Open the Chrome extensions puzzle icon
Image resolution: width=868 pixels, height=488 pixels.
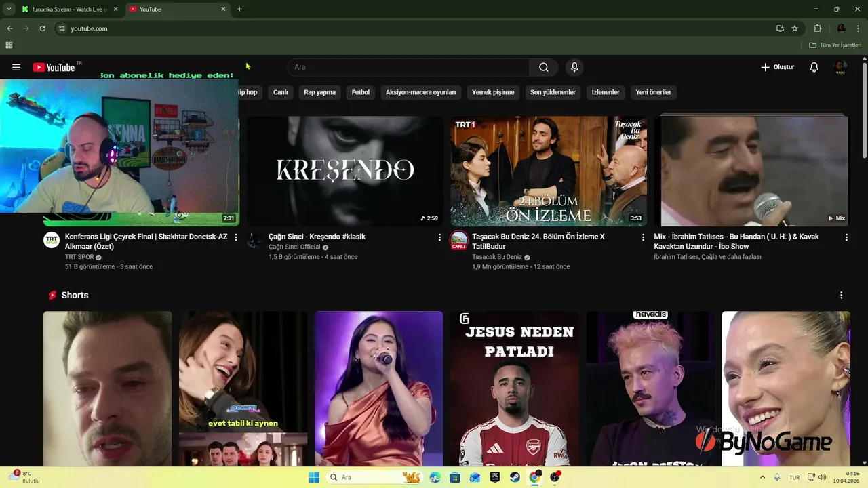pyautogui.click(x=817, y=28)
